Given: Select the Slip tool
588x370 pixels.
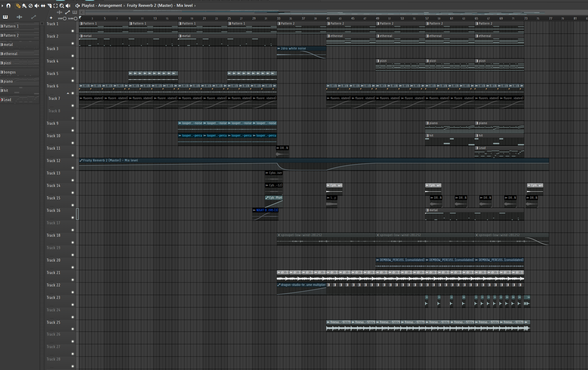Looking at the screenshot, I should click(43, 6).
